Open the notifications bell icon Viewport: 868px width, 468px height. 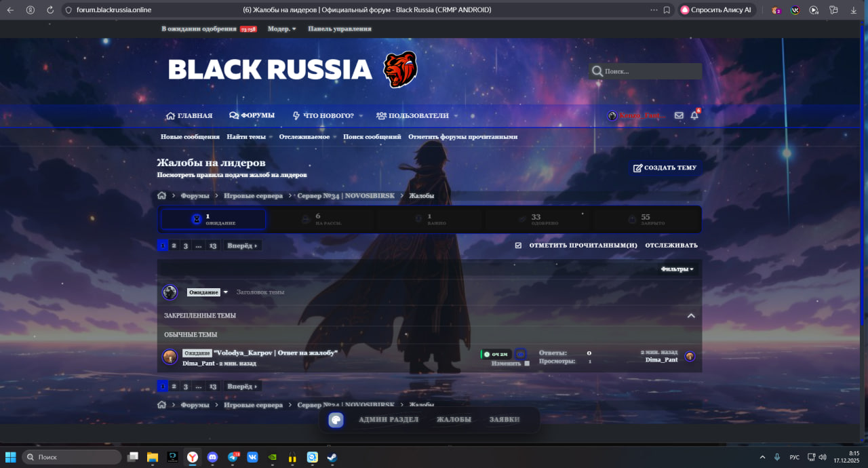point(694,115)
